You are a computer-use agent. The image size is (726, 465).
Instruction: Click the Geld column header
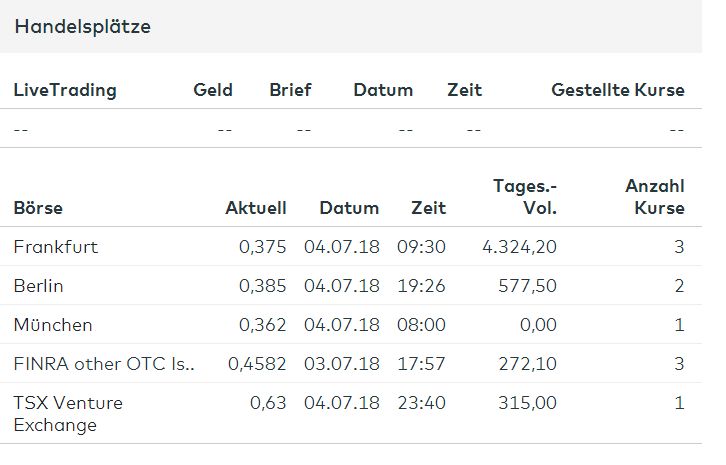pos(213,90)
